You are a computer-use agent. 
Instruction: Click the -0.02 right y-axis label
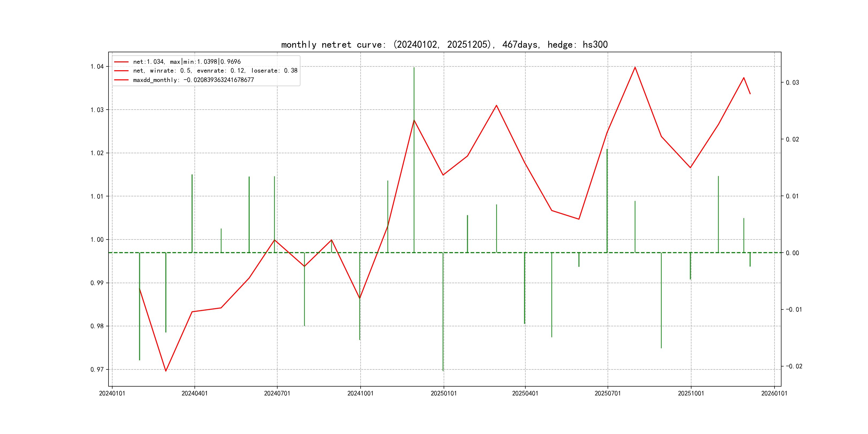794,366
